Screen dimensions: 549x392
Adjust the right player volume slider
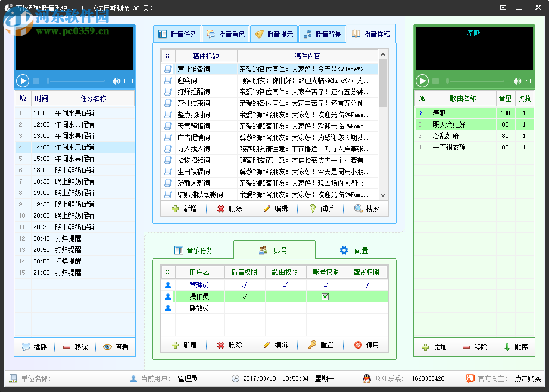click(476, 80)
